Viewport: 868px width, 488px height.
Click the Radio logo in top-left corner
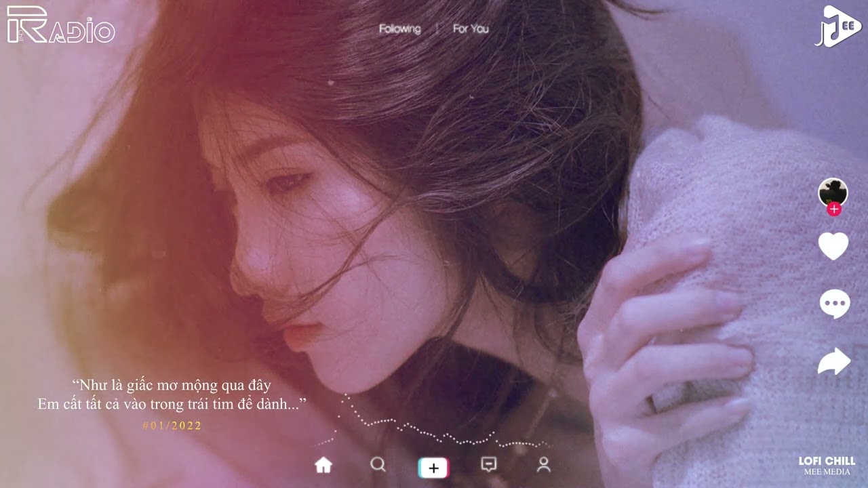click(60, 26)
